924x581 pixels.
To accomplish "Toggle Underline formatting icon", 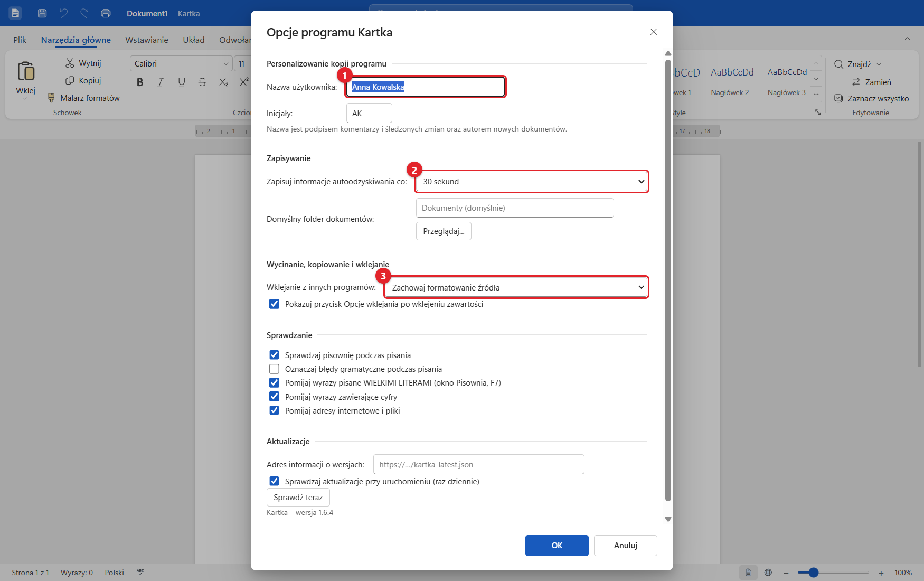I will 182,82.
